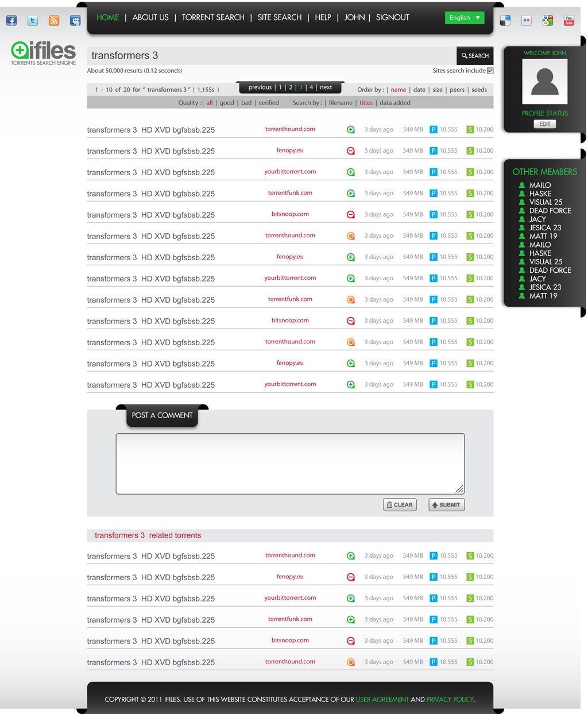Viewport: 588px width, 714px height.
Task: Click blue P peers icon in first result row
Action: click(434, 130)
